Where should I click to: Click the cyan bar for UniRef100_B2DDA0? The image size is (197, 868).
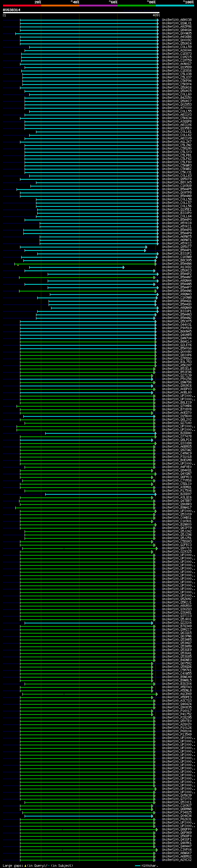tap(101, 433)
